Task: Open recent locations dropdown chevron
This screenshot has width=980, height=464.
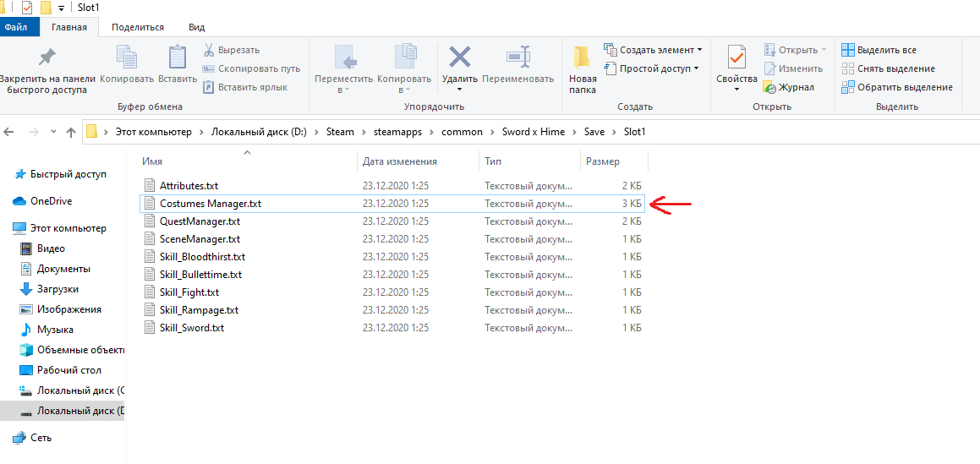Action: point(53,132)
